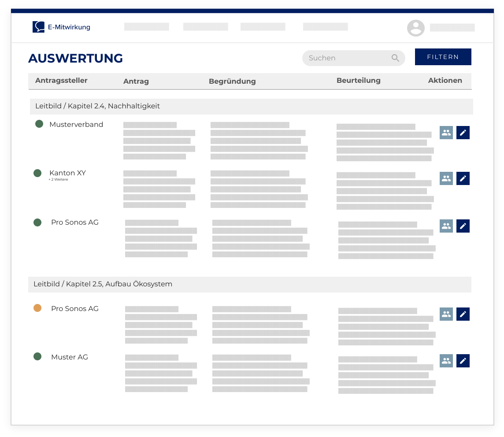Image resolution: width=504 pixels, height=437 pixels.
Task: Sort by the Antragssteller column header
Action: pyautogui.click(x=61, y=81)
